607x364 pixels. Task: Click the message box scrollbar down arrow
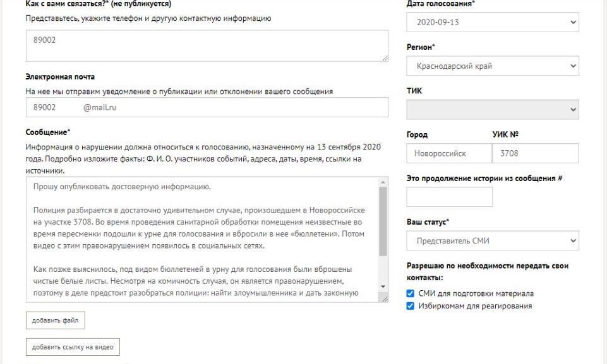pos(383,286)
